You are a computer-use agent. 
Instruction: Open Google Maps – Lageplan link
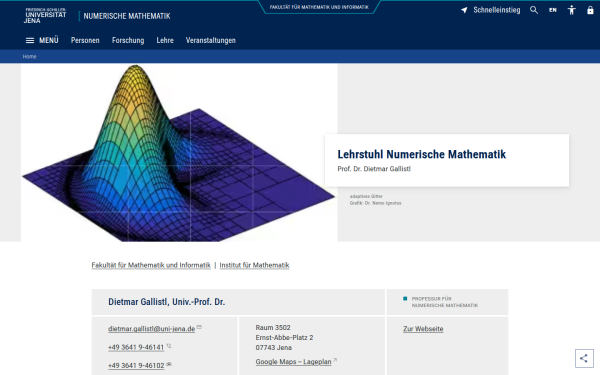click(x=293, y=362)
